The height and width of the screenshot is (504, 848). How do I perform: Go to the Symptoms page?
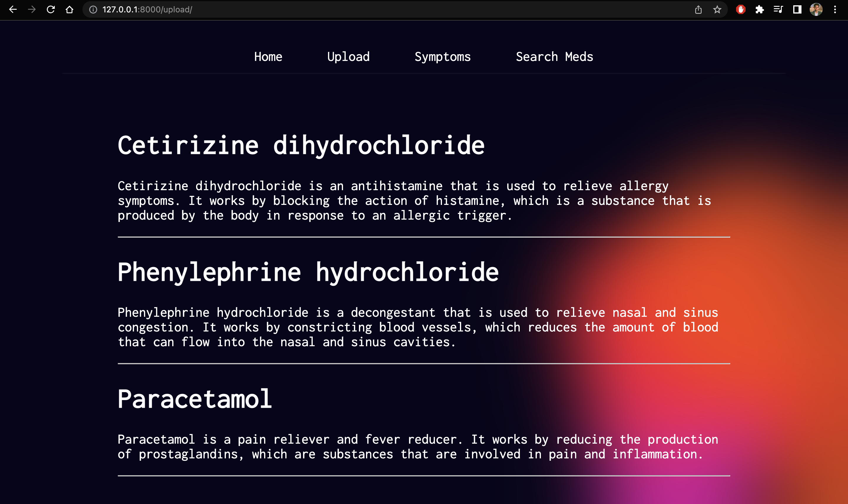coord(442,57)
